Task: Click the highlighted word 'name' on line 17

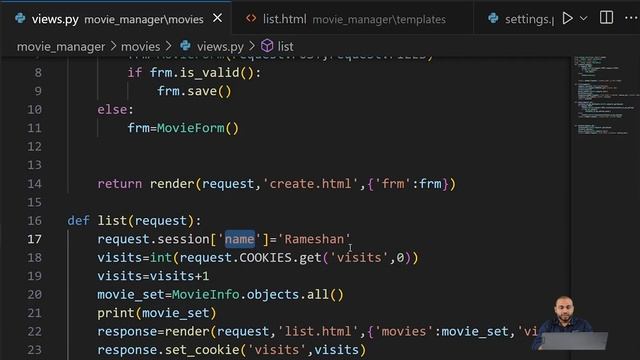Action: 240,239
